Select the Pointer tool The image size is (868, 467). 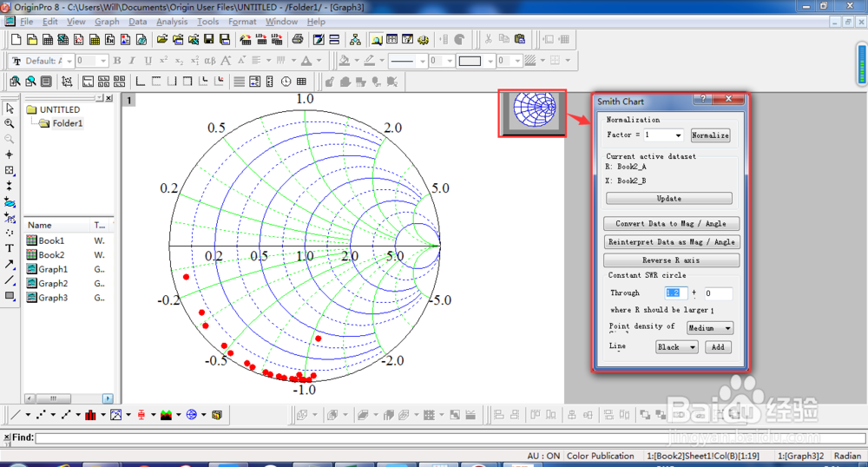tap(10, 109)
